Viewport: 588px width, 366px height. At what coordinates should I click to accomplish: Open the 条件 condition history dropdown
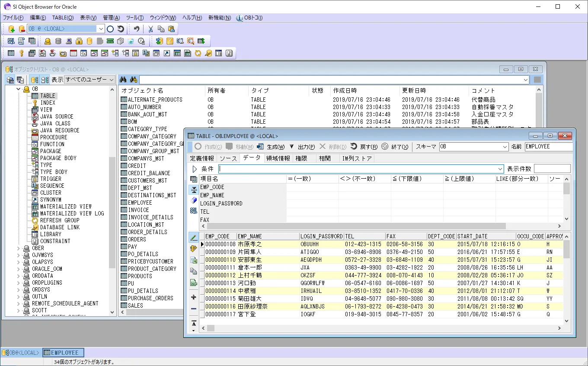click(x=500, y=169)
